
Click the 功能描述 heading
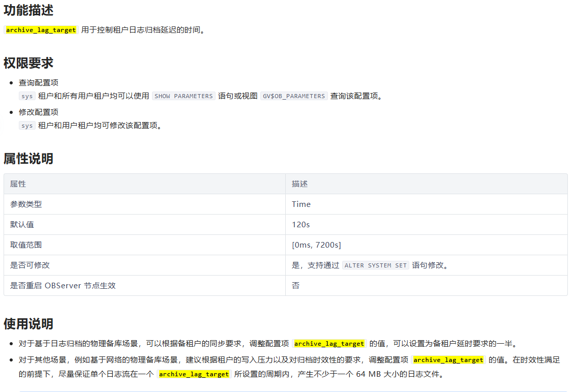point(28,10)
